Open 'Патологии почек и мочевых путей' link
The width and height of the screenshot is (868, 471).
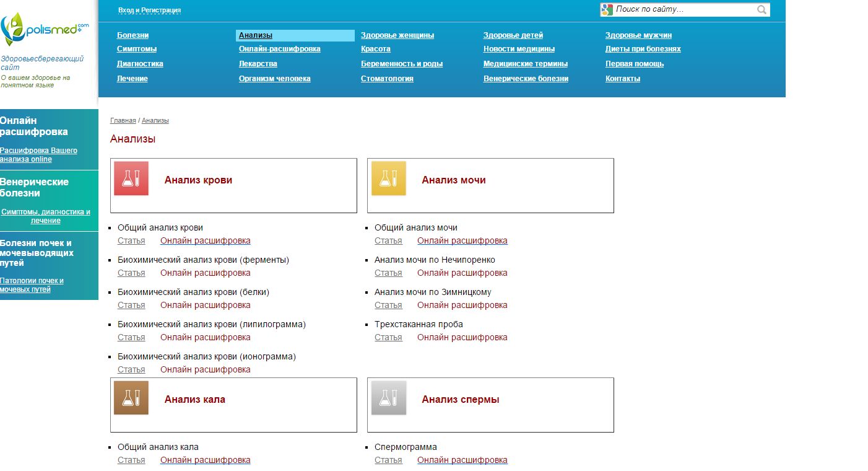click(32, 285)
